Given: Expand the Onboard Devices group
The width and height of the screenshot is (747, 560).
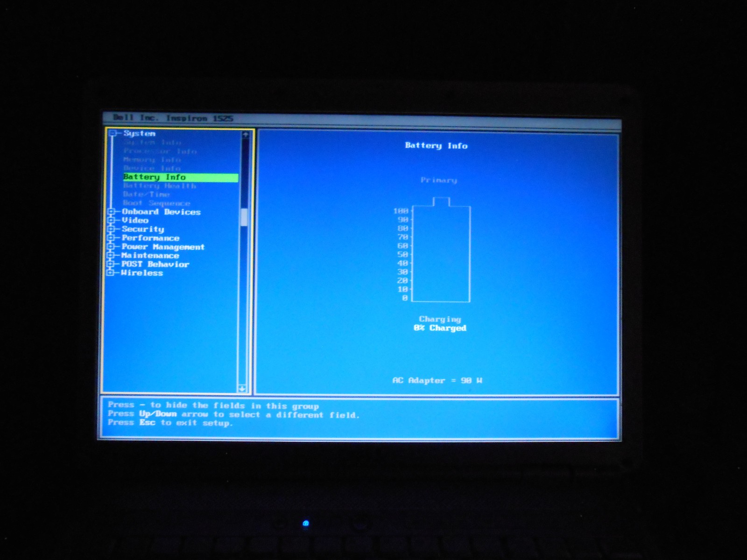Looking at the screenshot, I should coord(111,212).
